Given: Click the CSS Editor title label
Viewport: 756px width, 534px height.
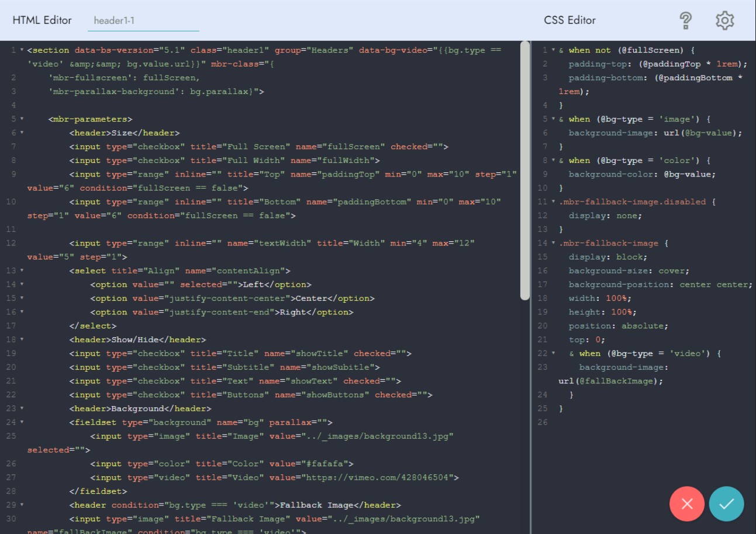Looking at the screenshot, I should point(569,20).
